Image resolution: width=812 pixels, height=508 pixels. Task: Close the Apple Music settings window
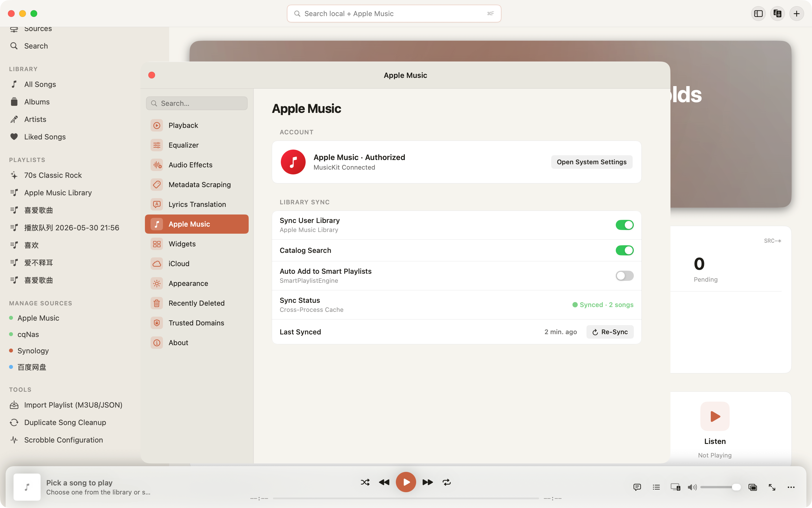pyautogui.click(x=152, y=75)
